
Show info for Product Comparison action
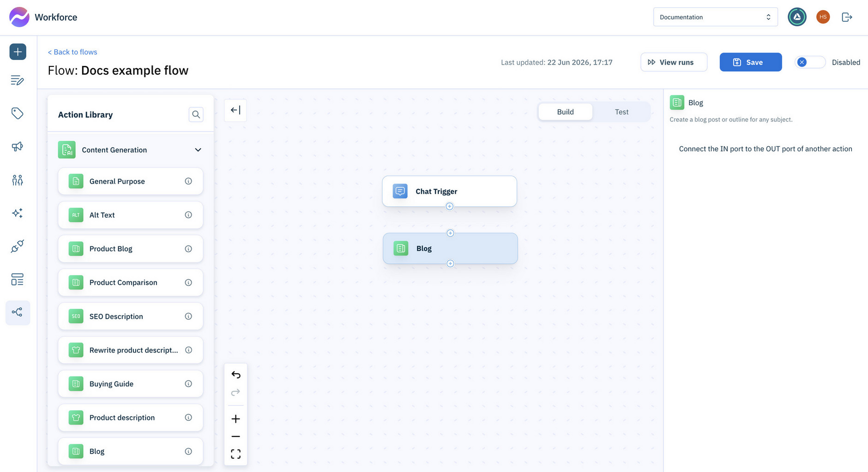pos(188,282)
